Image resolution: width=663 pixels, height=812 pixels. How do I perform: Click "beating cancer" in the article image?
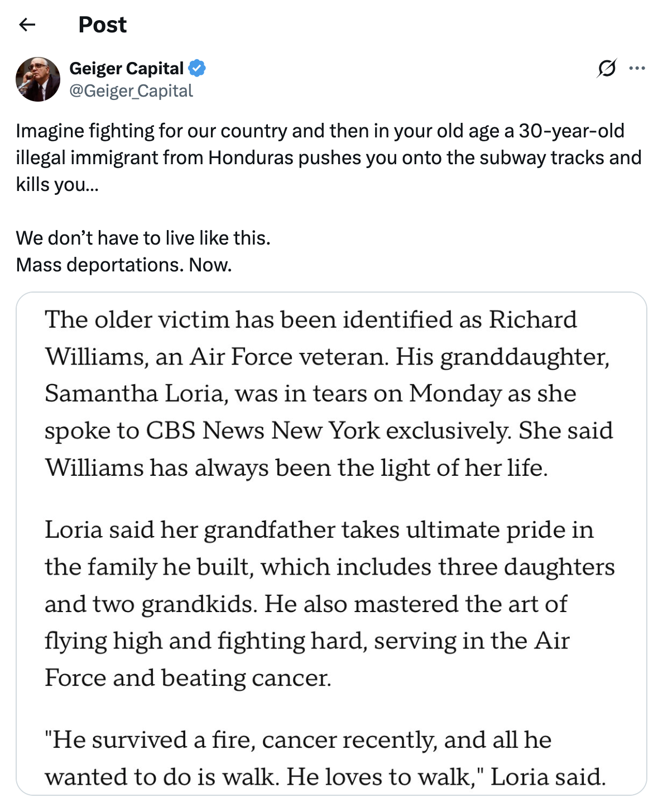point(246,678)
